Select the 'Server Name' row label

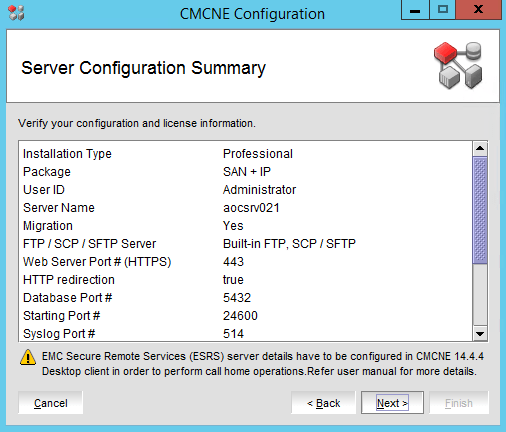(59, 208)
